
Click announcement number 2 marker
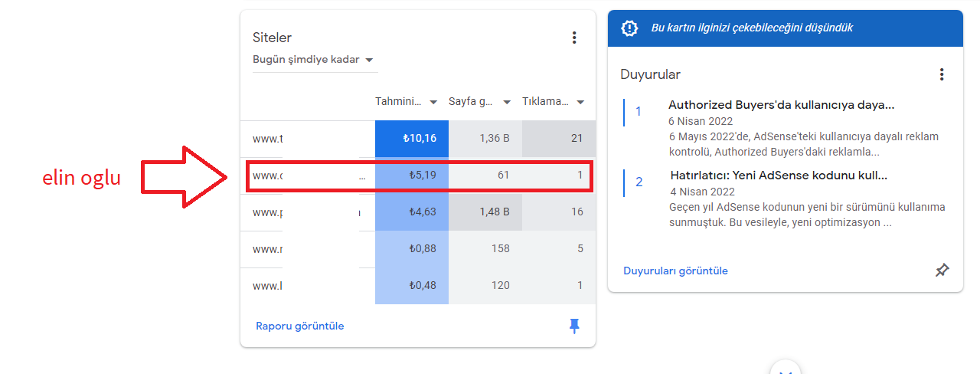pyautogui.click(x=639, y=182)
